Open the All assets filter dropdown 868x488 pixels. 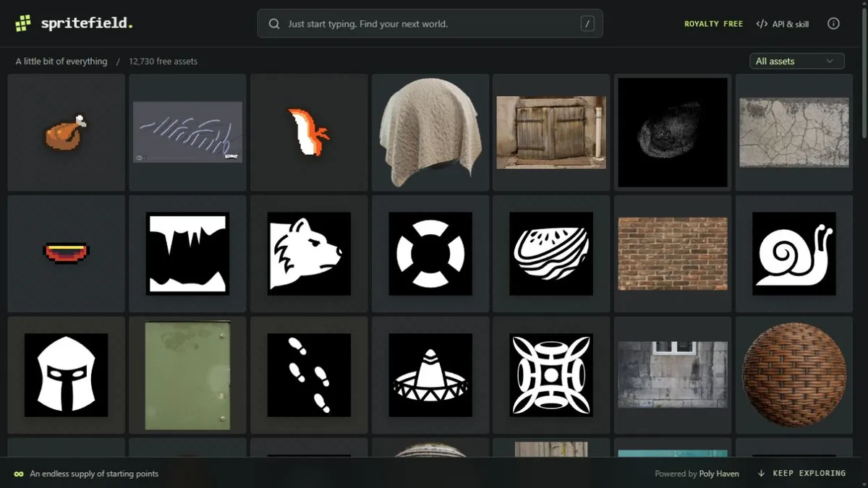pyautogui.click(x=796, y=61)
